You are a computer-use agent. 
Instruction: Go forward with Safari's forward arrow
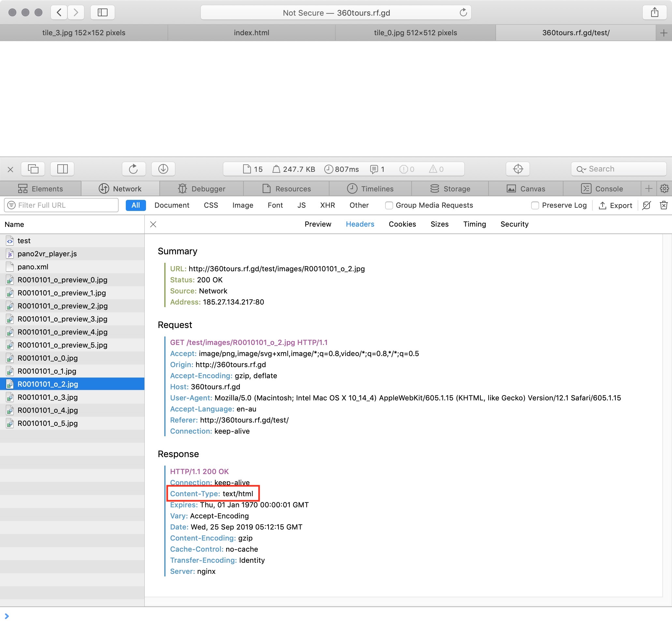(76, 12)
